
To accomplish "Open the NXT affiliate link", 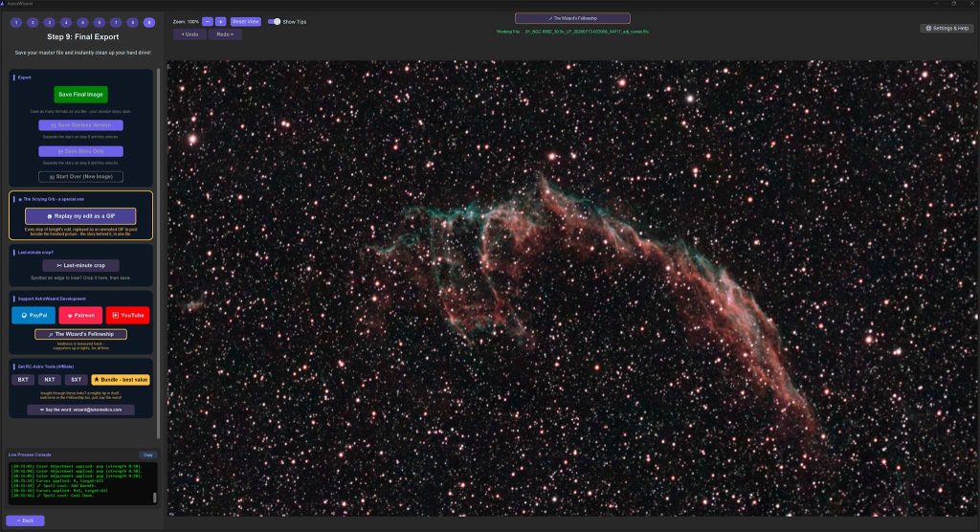I will tap(50, 380).
